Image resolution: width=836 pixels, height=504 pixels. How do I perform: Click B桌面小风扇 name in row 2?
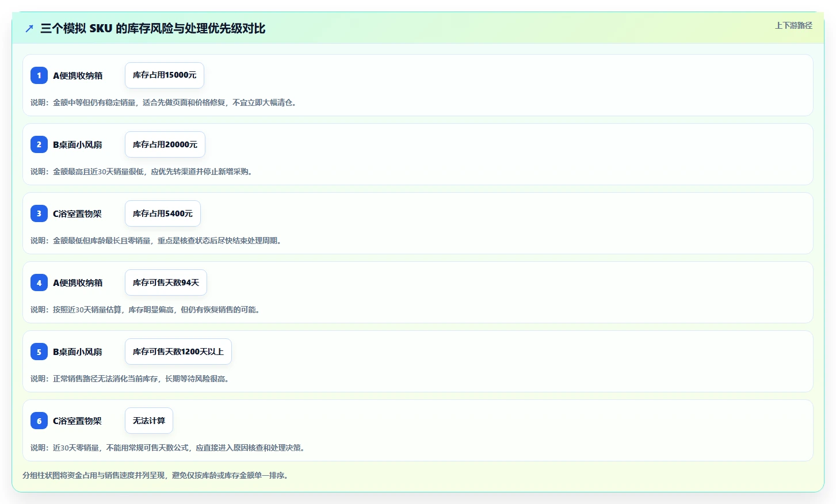(x=78, y=144)
